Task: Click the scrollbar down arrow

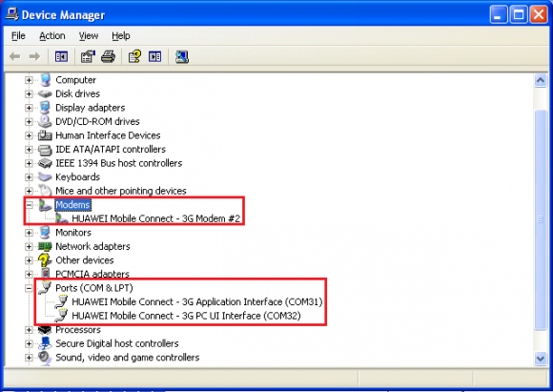Action: [541, 359]
